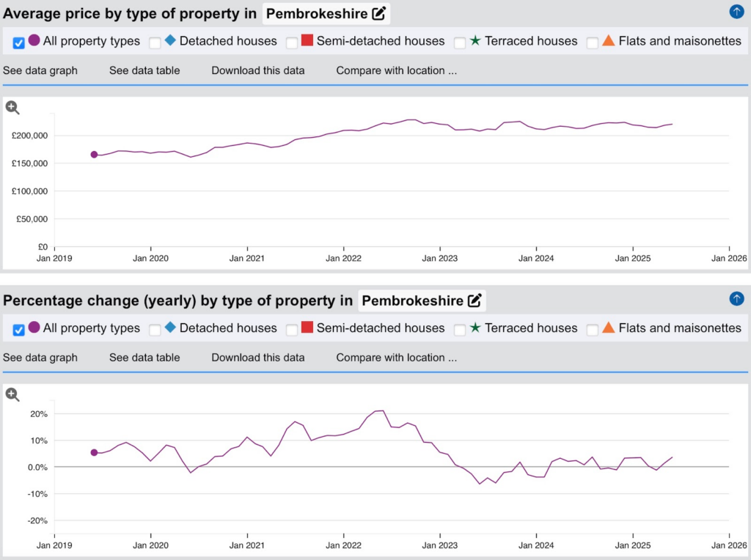Tick Terraced houses checkbox in percentage change chart
751x560 pixels.
click(x=460, y=330)
